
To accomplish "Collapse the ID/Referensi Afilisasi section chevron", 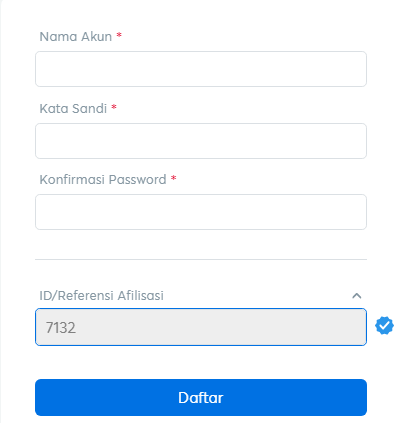I will click(x=357, y=296).
